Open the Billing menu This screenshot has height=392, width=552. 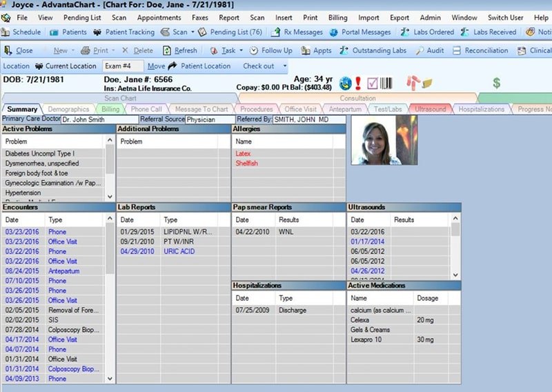click(337, 18)
